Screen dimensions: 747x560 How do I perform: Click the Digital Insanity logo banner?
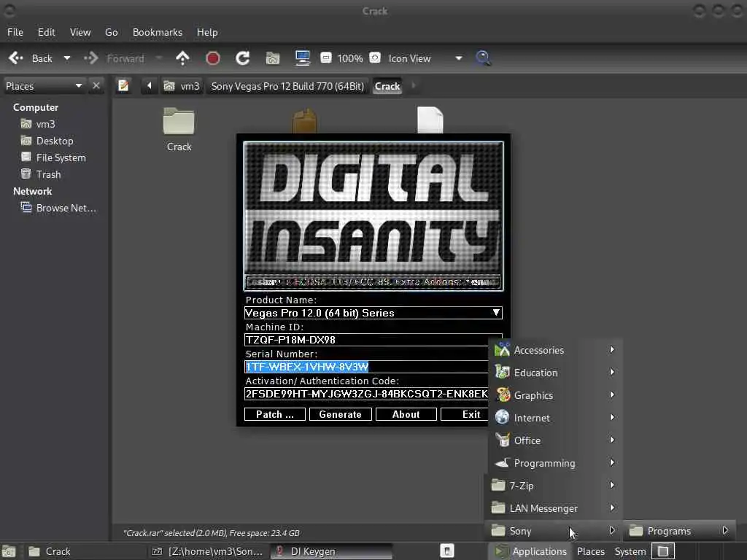(x=373, y=216)
